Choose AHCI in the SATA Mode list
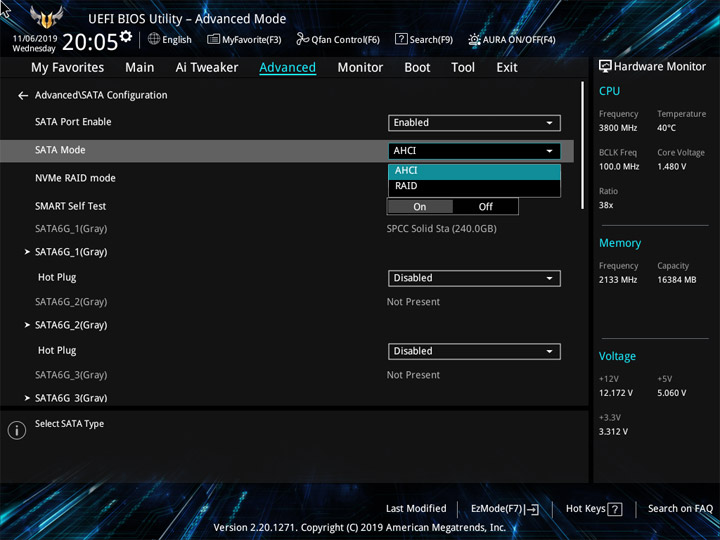Screen dimensions: 720x540 click(474, 170)
